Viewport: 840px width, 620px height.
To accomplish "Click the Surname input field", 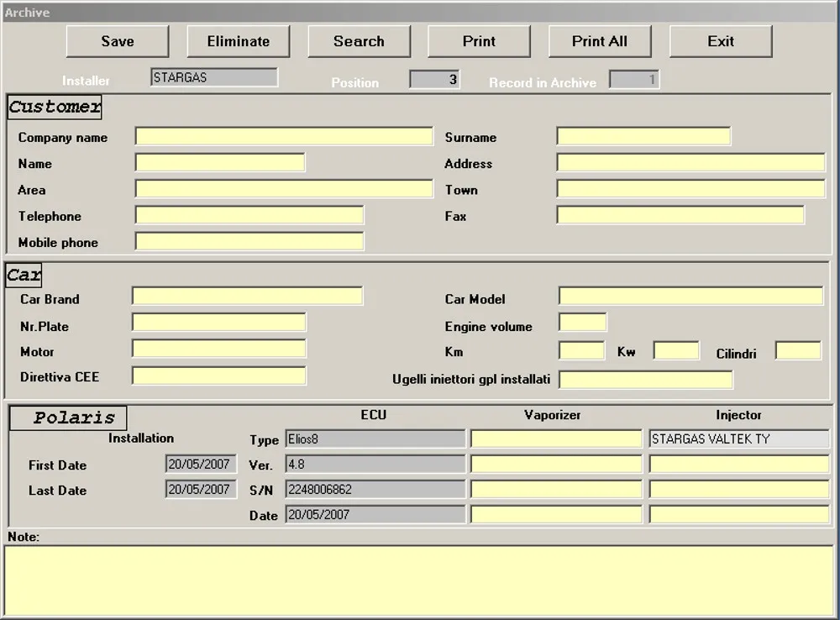I will 643,137.
